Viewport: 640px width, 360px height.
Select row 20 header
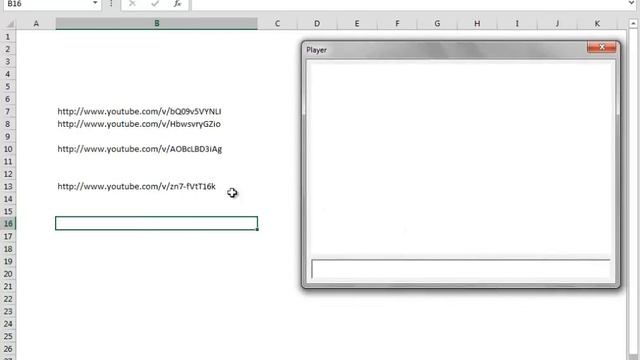pyautogui.click(x=8, y=274)
